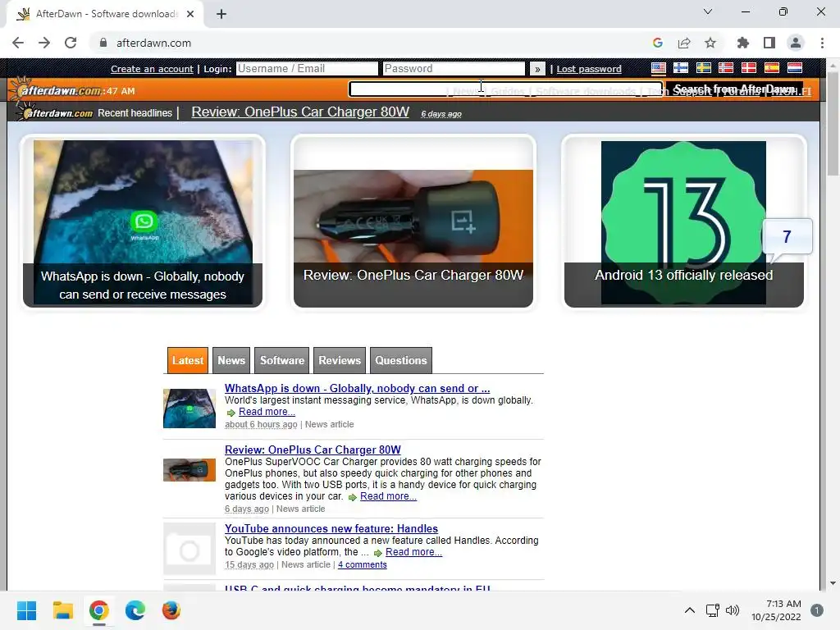Viewport: 840px width, 630px height.
Task: Click the share page icon
Action: click(684, 43)
